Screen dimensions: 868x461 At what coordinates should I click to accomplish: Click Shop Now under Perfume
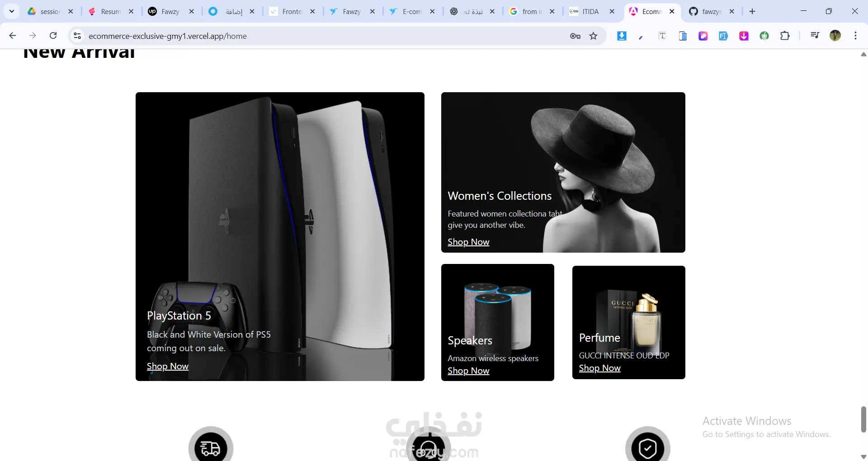click(600, 368)
